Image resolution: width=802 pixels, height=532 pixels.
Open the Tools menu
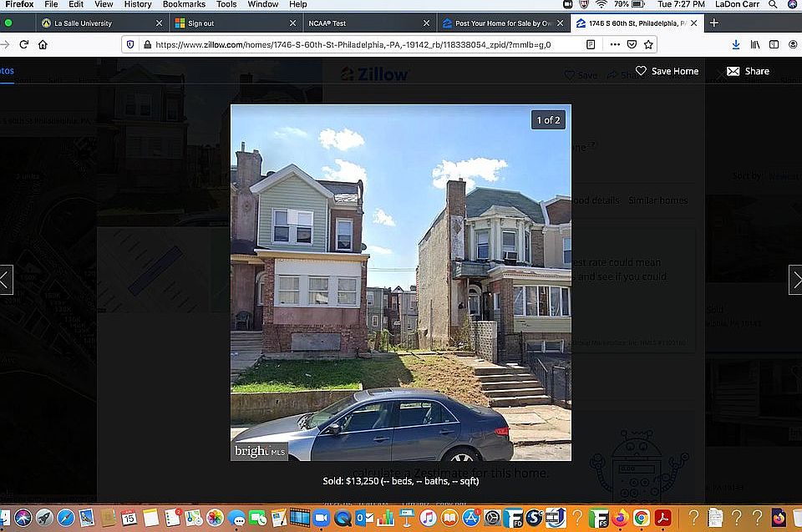(226, 4)
